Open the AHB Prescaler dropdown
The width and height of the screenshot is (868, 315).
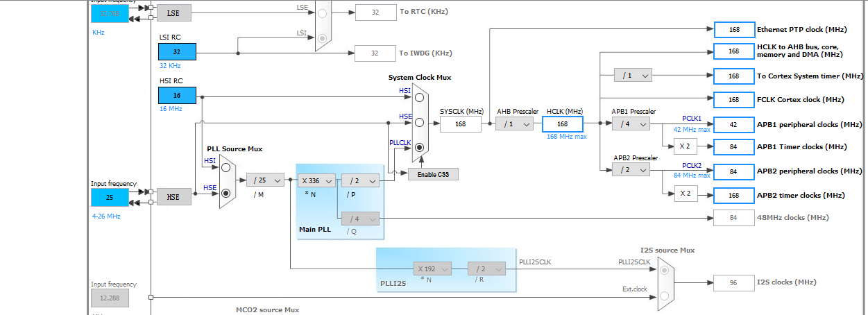pos(514,124)
